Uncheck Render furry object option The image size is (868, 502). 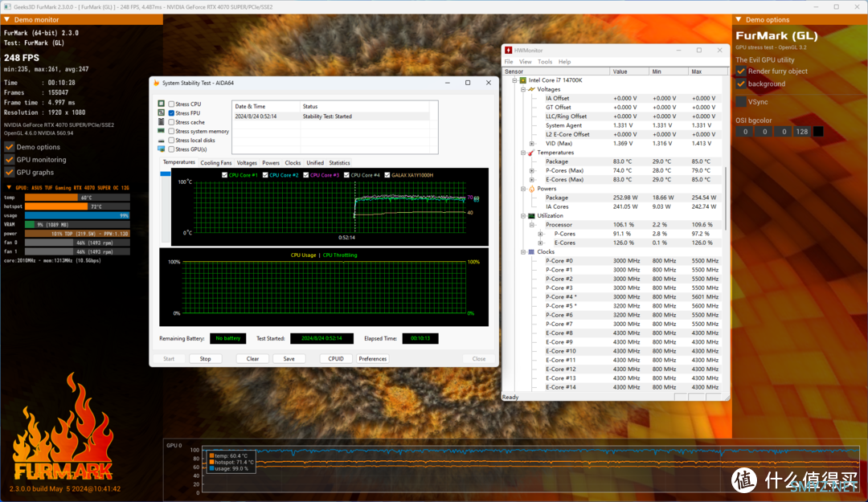(741, 71)
